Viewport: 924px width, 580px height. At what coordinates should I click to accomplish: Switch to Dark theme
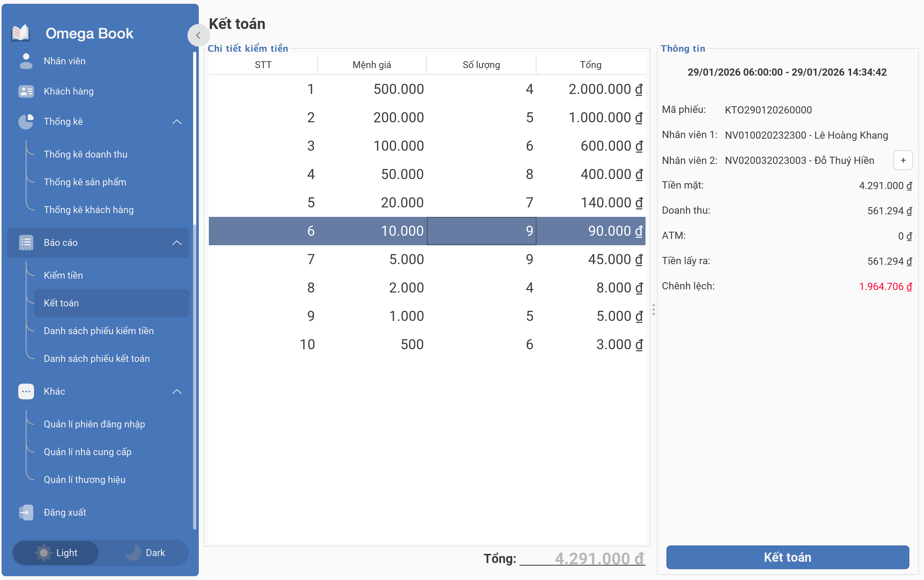pyautogui.click(x=145, y=553)
